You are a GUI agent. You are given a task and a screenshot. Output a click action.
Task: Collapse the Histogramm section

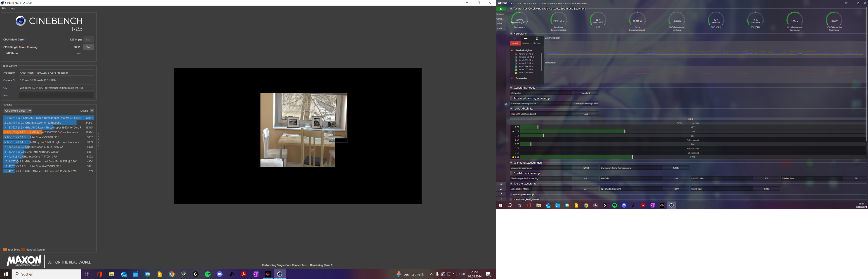coord(511,33)
